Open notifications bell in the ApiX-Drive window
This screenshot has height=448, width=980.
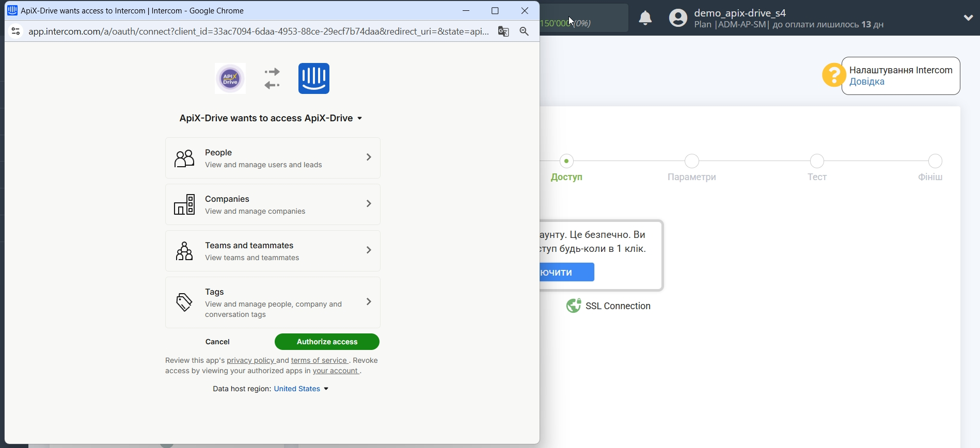click(645, 18)
